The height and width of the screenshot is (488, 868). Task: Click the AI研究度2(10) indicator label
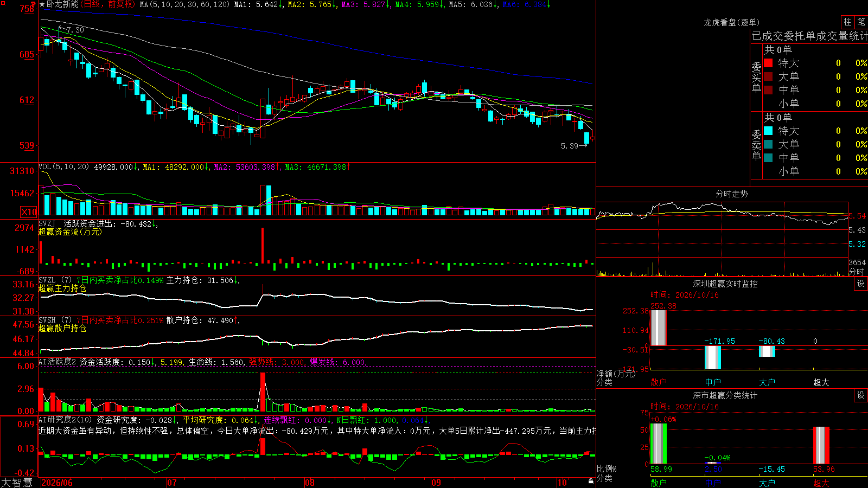tap(66, 420)
